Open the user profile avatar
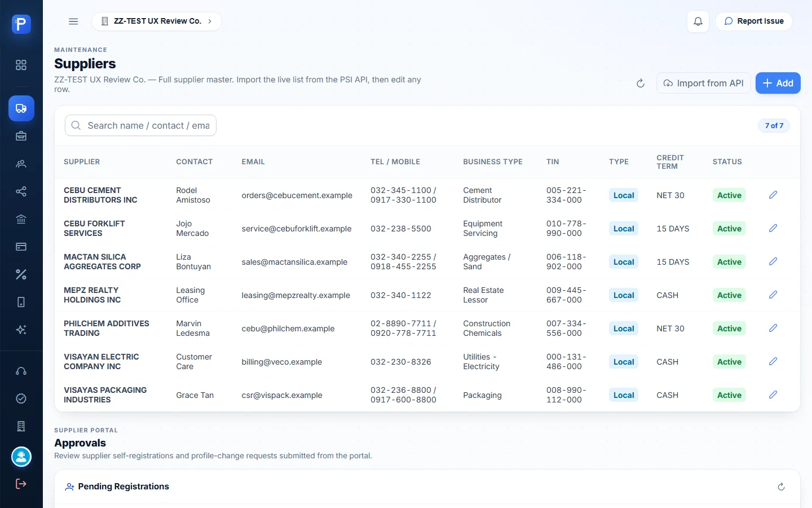Screen dimensions: 812x508 coord(21,457)
